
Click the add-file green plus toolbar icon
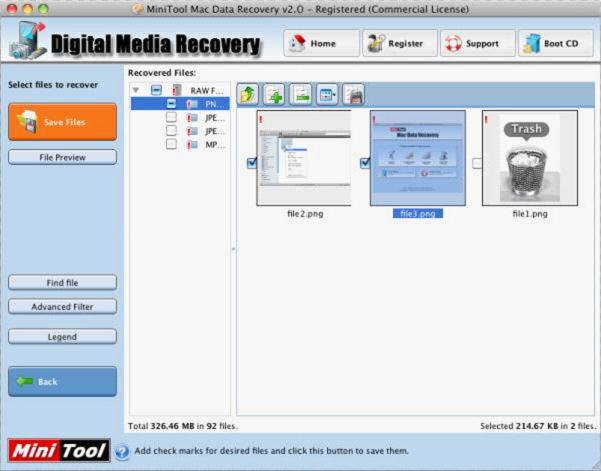click(x=274, y=95)
